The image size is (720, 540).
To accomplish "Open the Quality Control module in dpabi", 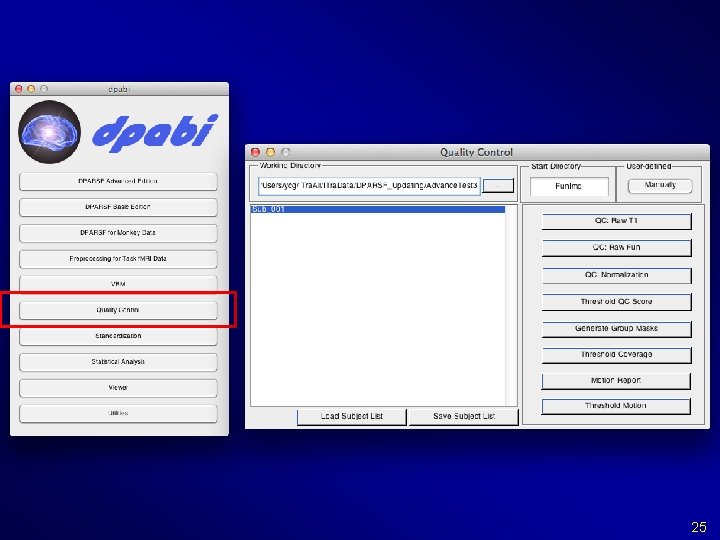I will (118, 310).
